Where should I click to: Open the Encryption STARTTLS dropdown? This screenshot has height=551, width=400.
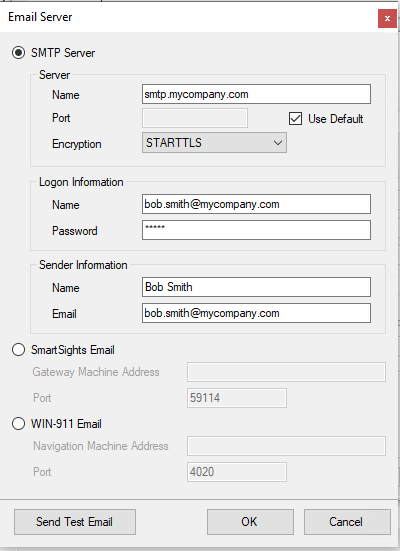[214, 143]
